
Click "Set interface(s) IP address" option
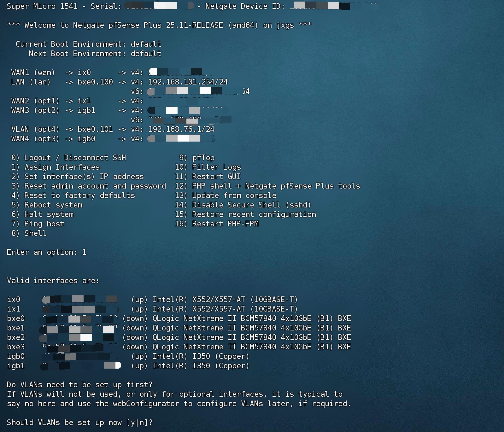click(84, 177)
